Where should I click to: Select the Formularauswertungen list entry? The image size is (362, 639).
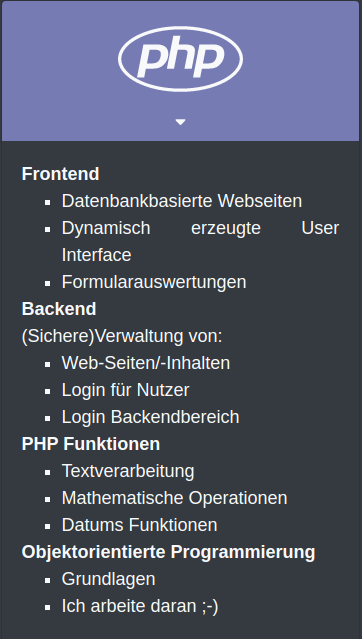154,282
